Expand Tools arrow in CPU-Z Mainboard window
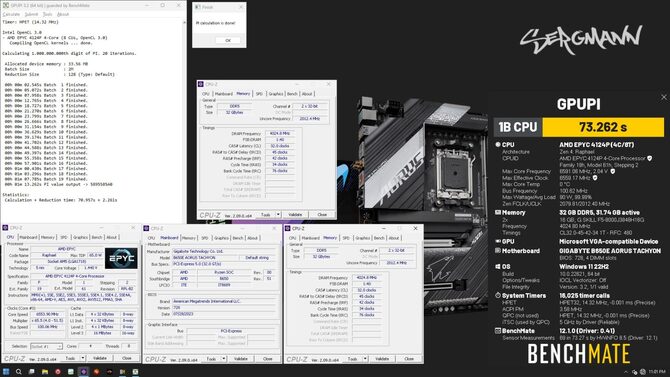 click(223, 359)
